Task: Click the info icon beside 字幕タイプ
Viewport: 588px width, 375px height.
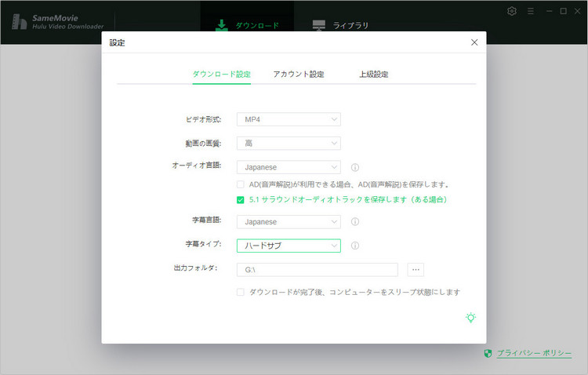Action: [x=354, y=246]
